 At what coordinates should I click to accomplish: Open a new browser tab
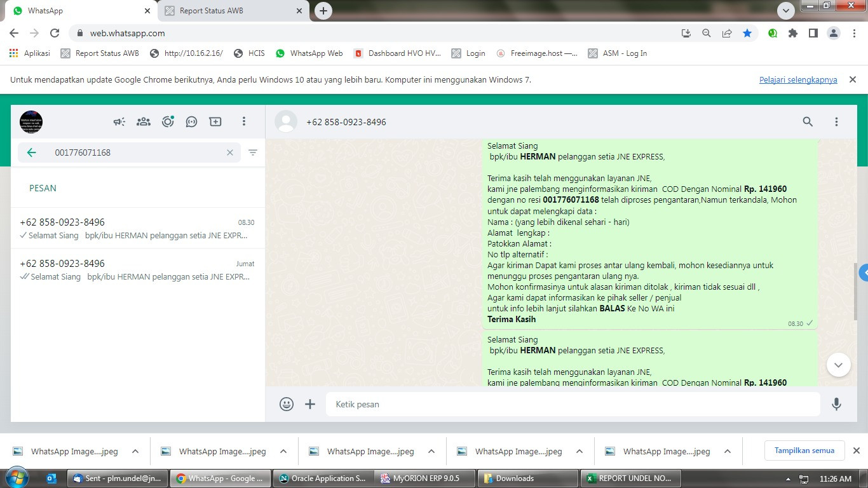coord(323,11)
